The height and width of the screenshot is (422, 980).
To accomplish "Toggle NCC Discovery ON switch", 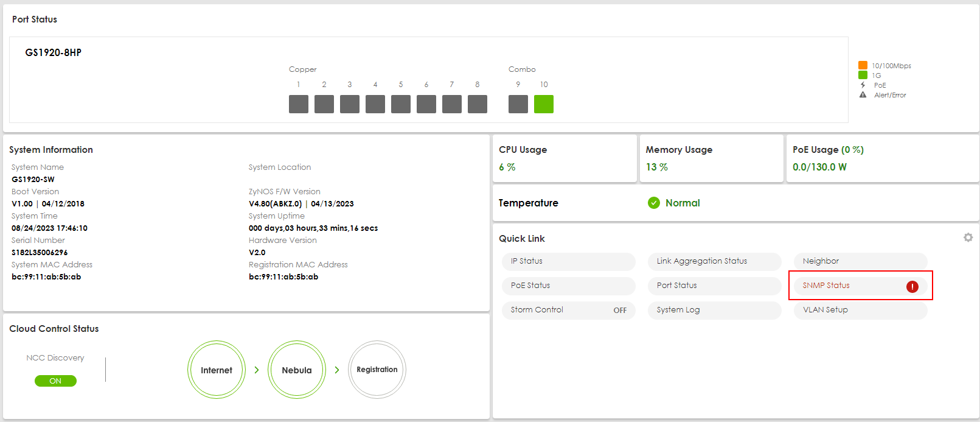I will 55,381.
